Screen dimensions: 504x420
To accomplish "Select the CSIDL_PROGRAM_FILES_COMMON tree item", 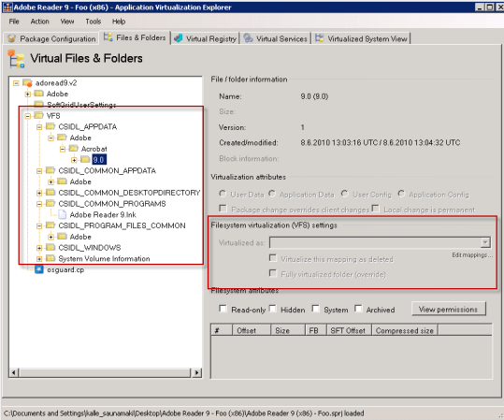I will click(x=122, y=225).
